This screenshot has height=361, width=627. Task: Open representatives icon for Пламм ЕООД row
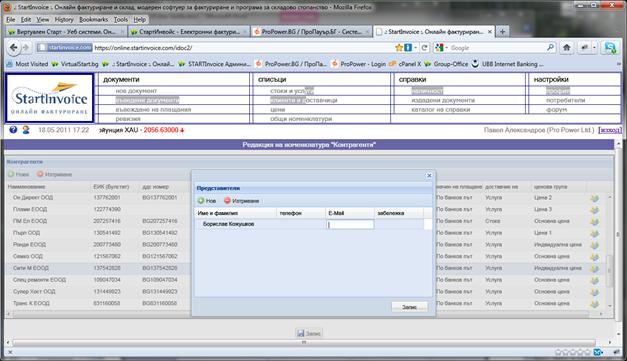coord(594,209)
